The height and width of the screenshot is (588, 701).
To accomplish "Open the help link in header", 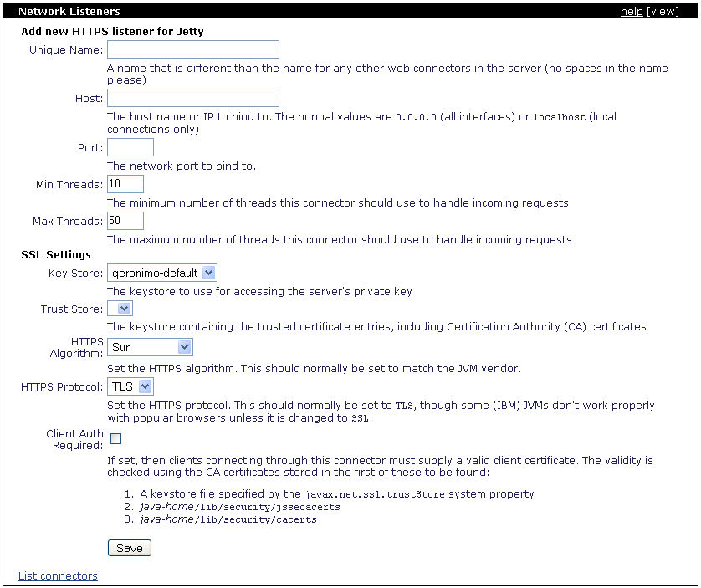I will (632, 11).
